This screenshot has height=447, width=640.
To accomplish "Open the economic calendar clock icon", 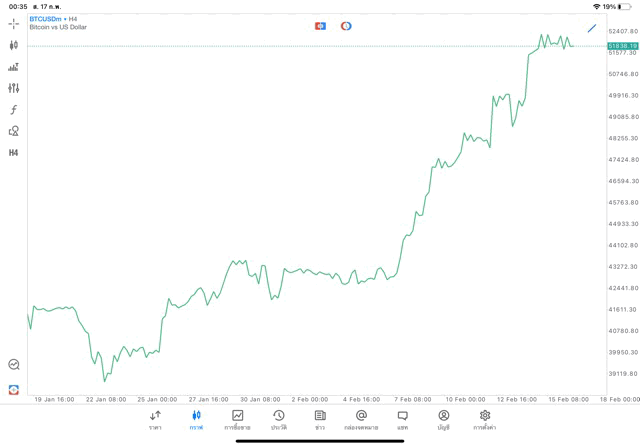I will point(346,26).
